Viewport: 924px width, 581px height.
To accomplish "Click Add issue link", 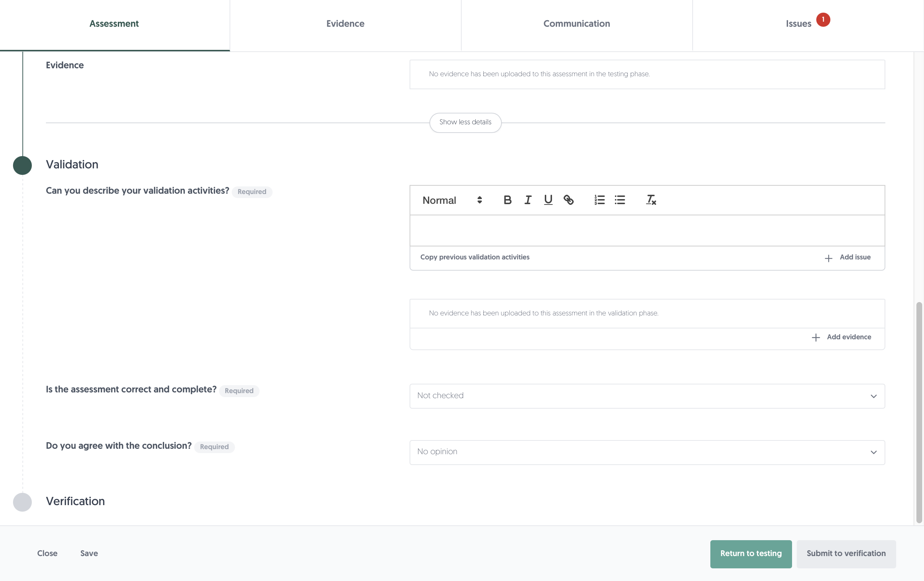I will [x=855, y=257].
